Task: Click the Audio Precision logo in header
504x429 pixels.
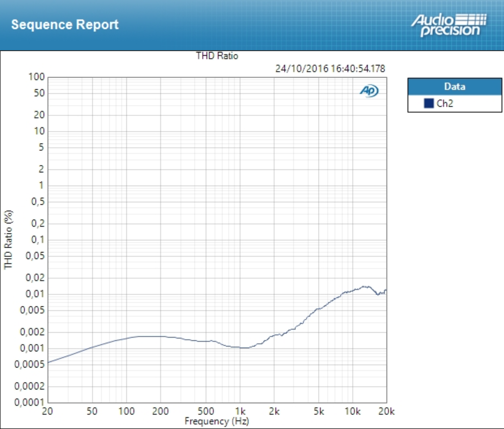Action: [449, 25]
